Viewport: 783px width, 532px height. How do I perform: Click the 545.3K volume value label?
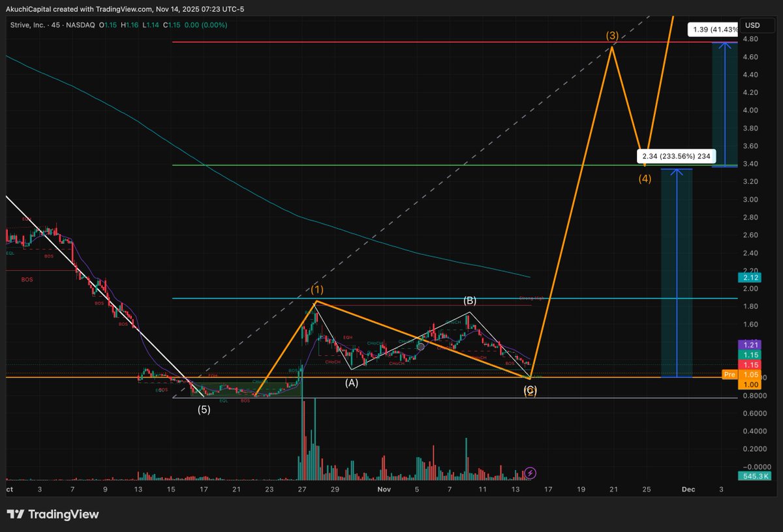click(755, 476)
